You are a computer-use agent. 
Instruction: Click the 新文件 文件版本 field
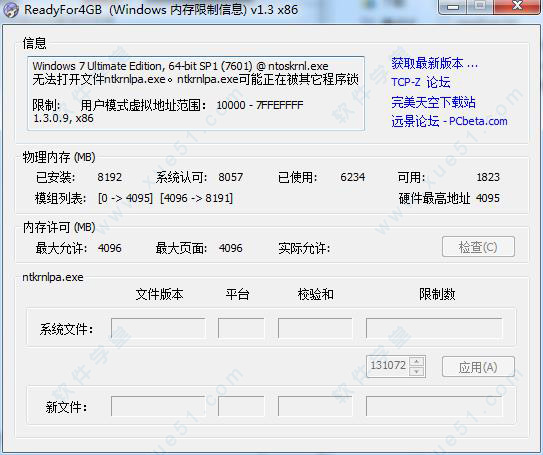(158, 406)
